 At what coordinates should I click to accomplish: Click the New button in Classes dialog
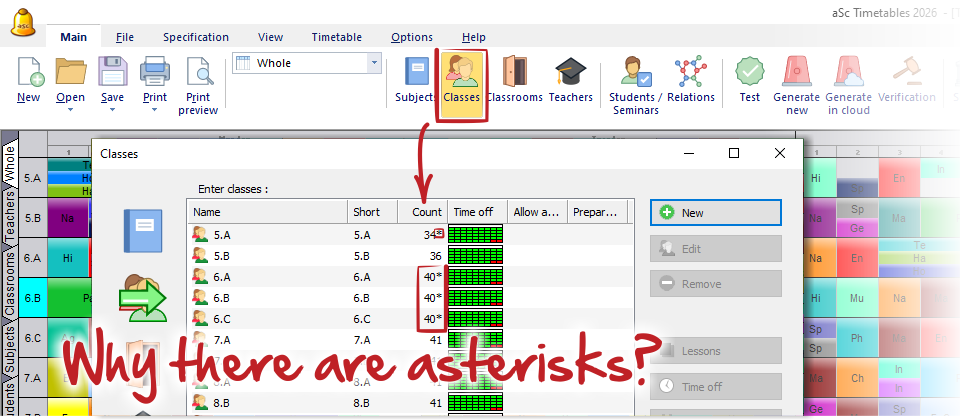715,212
